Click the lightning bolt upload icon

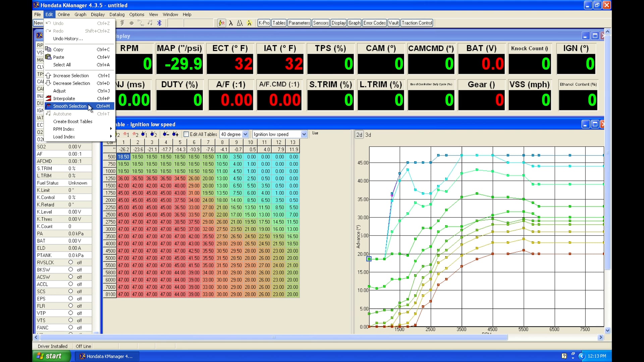click(123, 23)
